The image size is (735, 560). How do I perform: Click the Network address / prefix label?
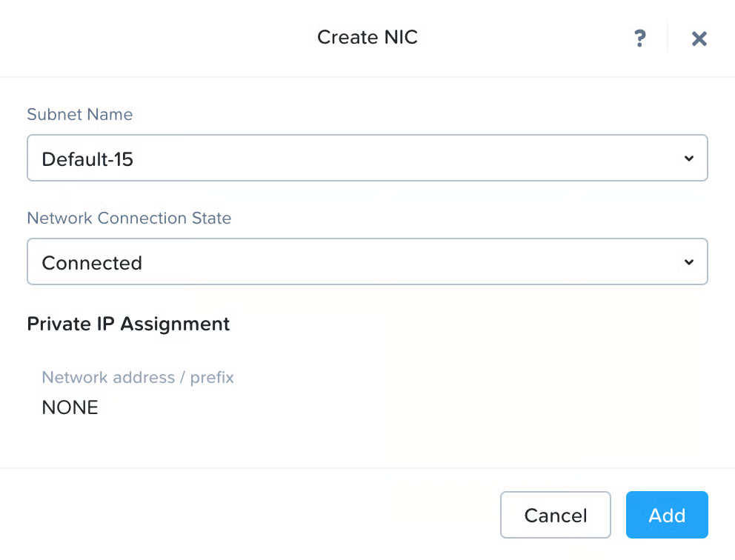tap(138, 377)
